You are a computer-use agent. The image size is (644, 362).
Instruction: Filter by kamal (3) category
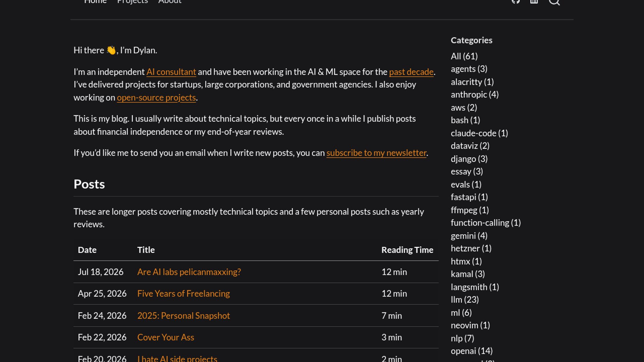468,274
